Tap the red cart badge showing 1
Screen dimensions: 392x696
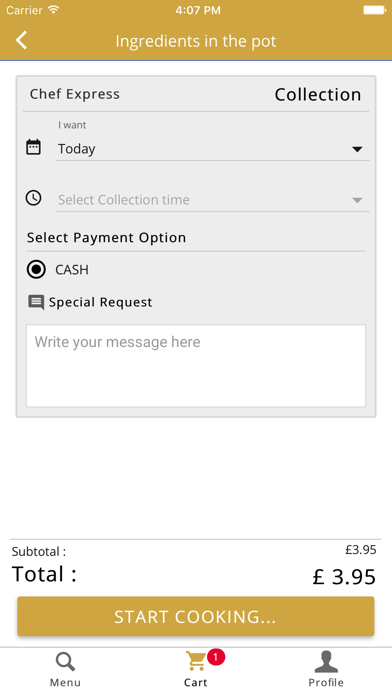tap(216, 657)
